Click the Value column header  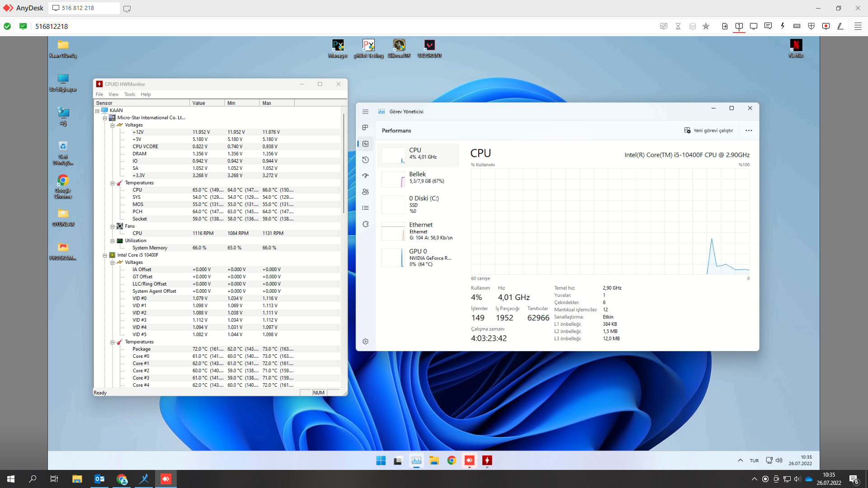tap(207, 103)
